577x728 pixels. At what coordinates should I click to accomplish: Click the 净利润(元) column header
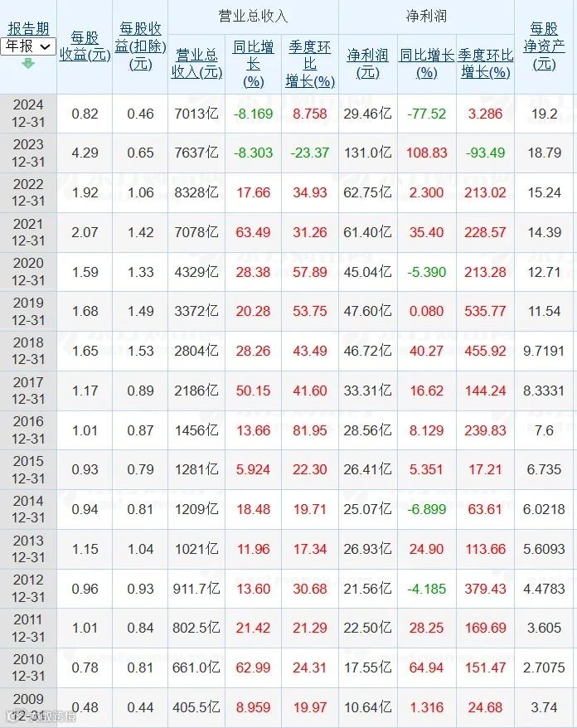[x=367, y=64]
